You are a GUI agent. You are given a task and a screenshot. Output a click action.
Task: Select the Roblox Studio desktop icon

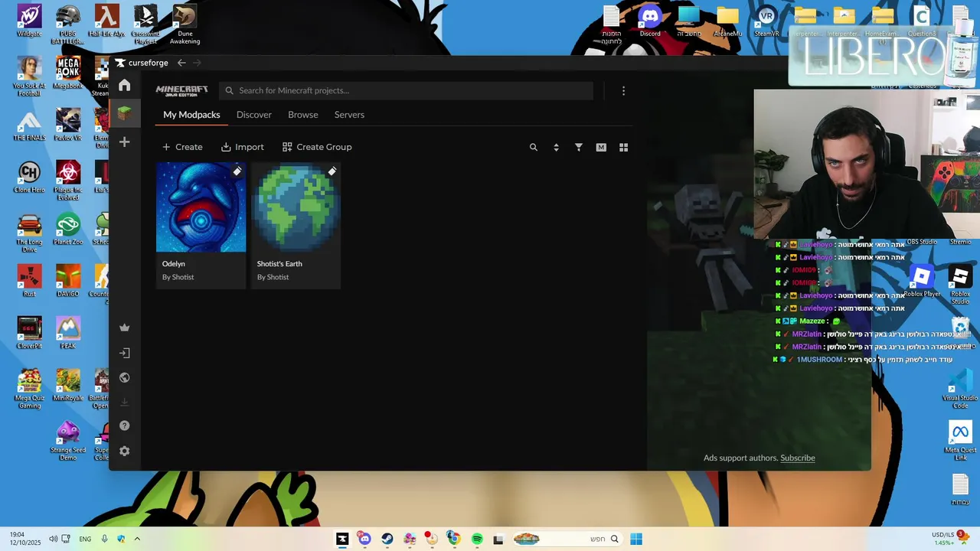click(960, 284)
